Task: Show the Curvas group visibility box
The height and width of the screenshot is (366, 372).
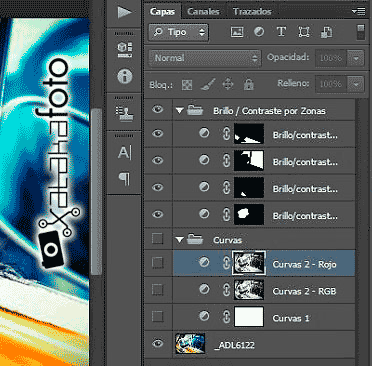Action: pos(157,239)
